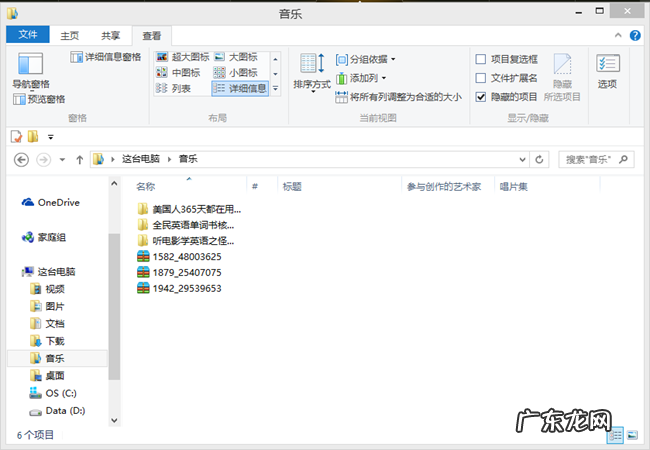Open add columns (添加列) dropdown
This screenshot has width=650, height=450.
tap(361, 78)
